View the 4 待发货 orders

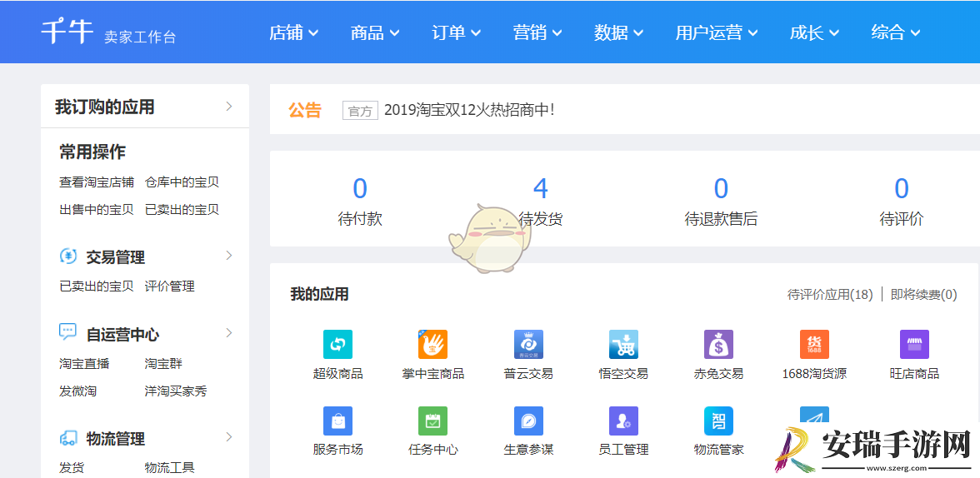tap(541, 202)
